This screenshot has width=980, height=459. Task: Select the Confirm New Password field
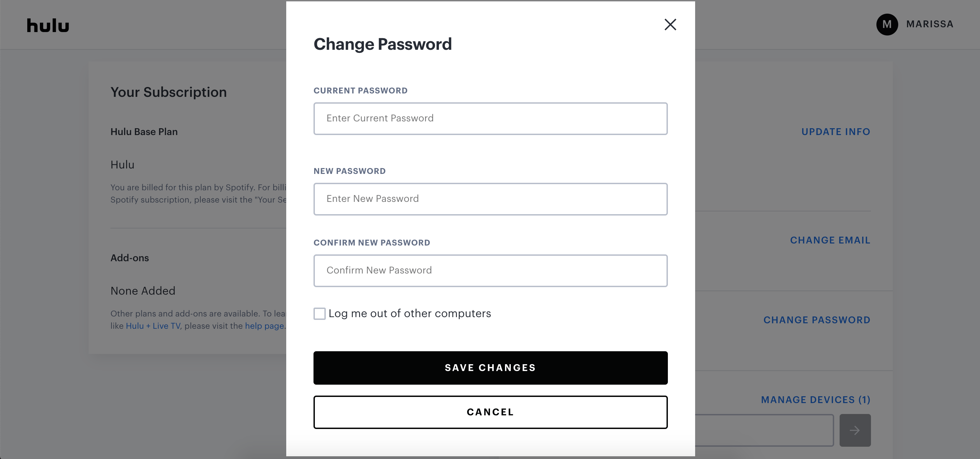(x=490, y=271)
